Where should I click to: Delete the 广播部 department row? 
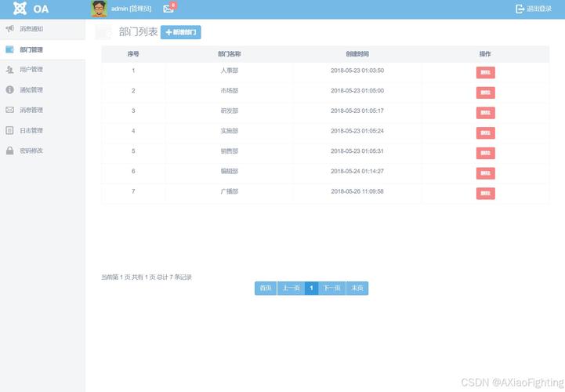[485, 193]
